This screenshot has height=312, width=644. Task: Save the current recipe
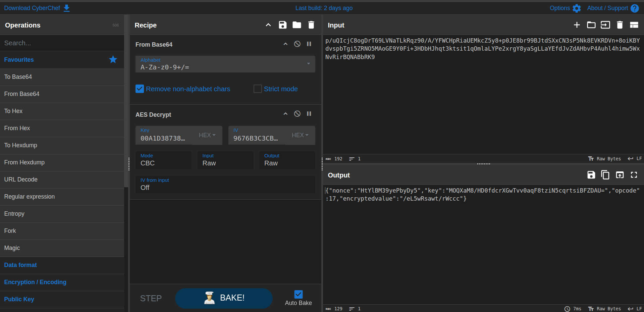282,25
